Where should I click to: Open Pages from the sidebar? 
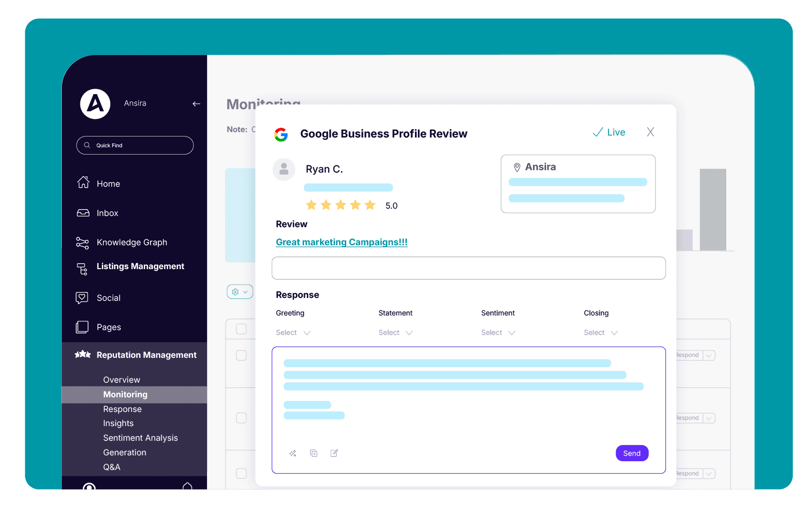click(x=109, y=327)
